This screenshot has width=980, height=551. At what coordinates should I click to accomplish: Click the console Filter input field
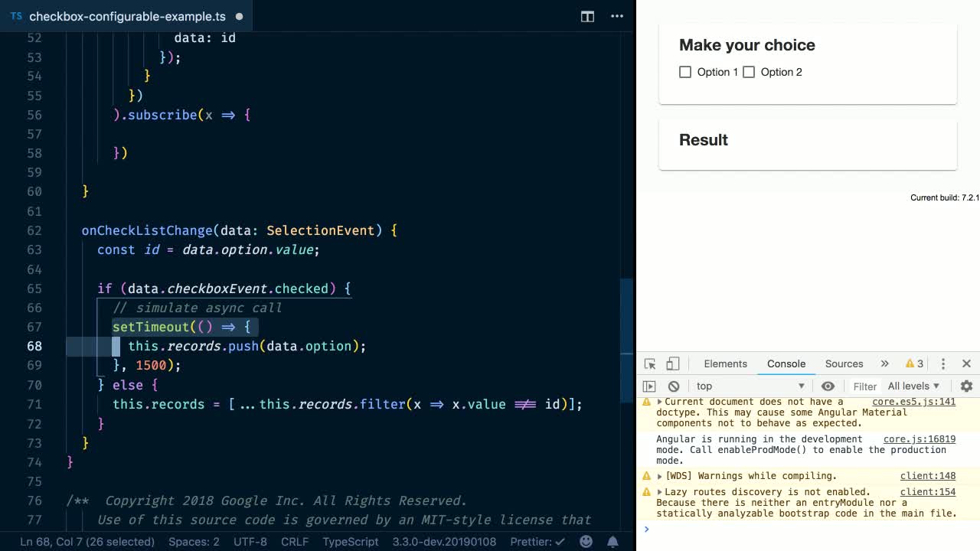pyautogui.click(x=864, y=386)
